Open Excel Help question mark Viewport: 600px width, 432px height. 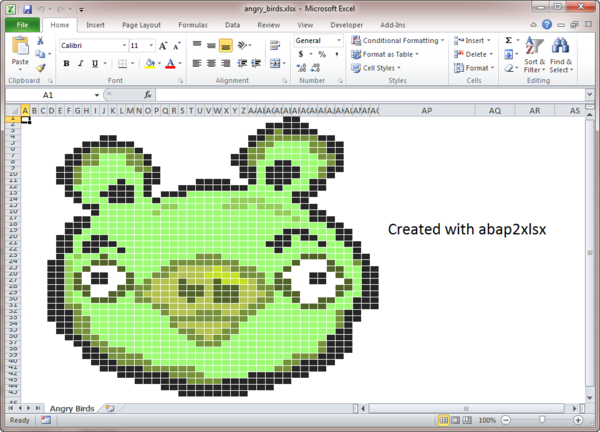pyautogui.click(x=547, y=25)
